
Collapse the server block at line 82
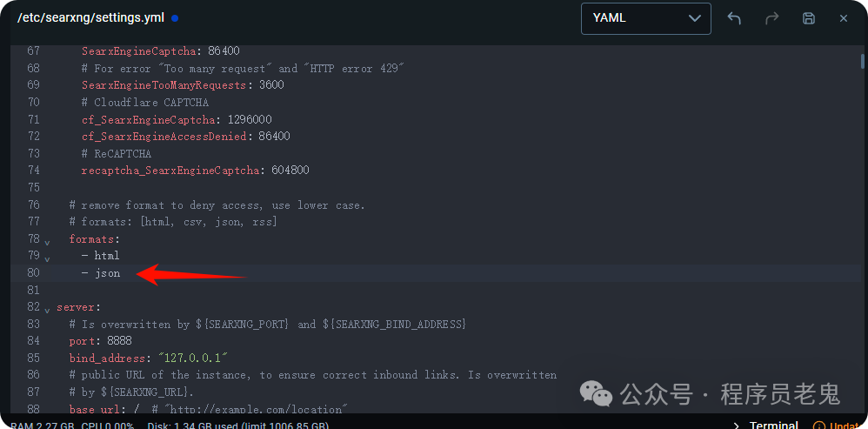pyautogui.click(x=47, y=310)
